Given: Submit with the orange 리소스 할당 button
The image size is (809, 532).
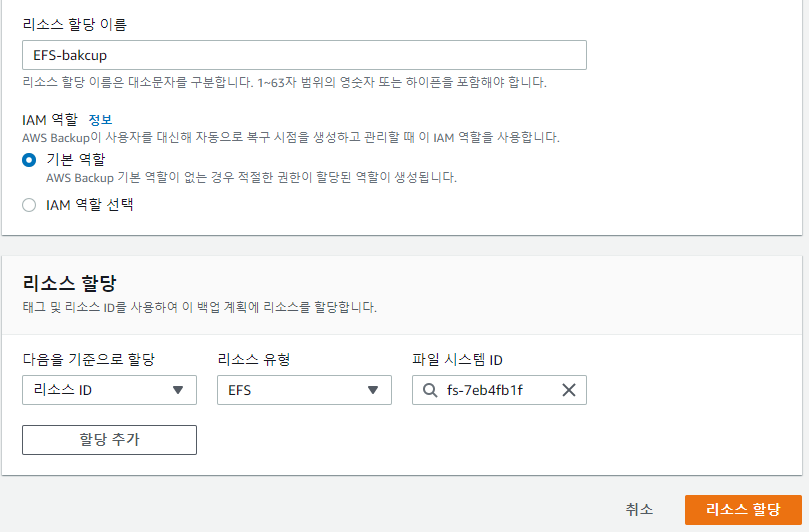Looking at the screenshot, I should coord(743,509).
